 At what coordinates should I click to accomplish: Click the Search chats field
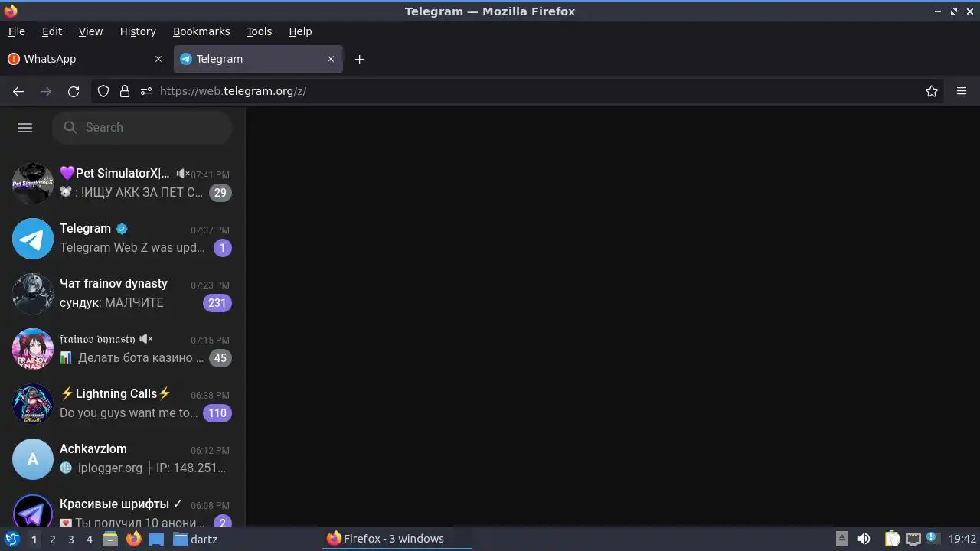coord(142,128)
